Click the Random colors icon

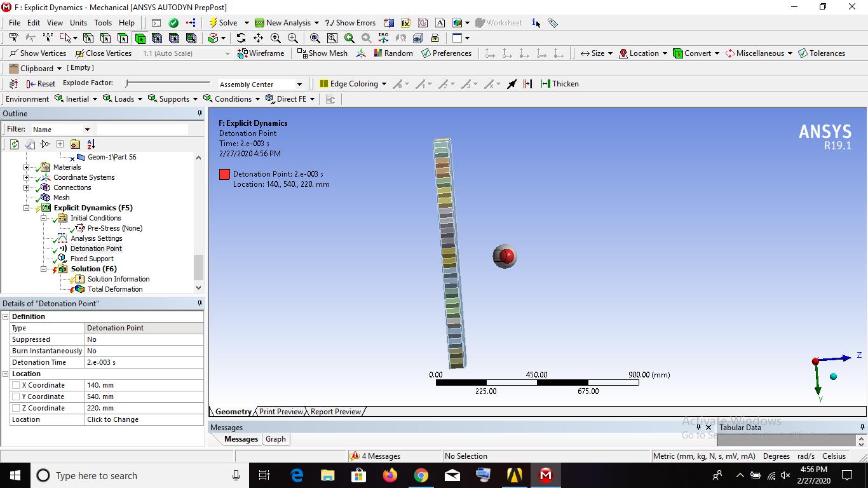[x=378, y=53]
